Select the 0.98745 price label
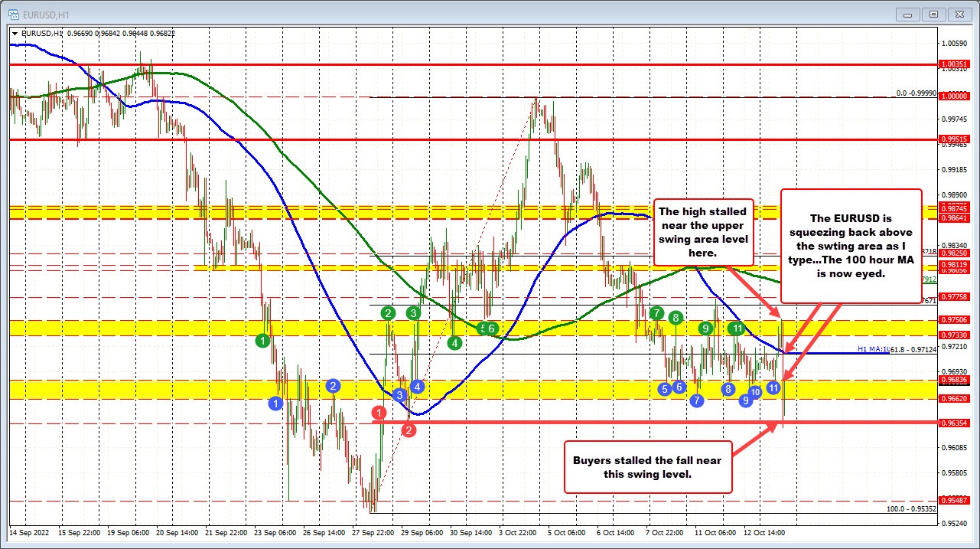 click(x=953, y=208)
